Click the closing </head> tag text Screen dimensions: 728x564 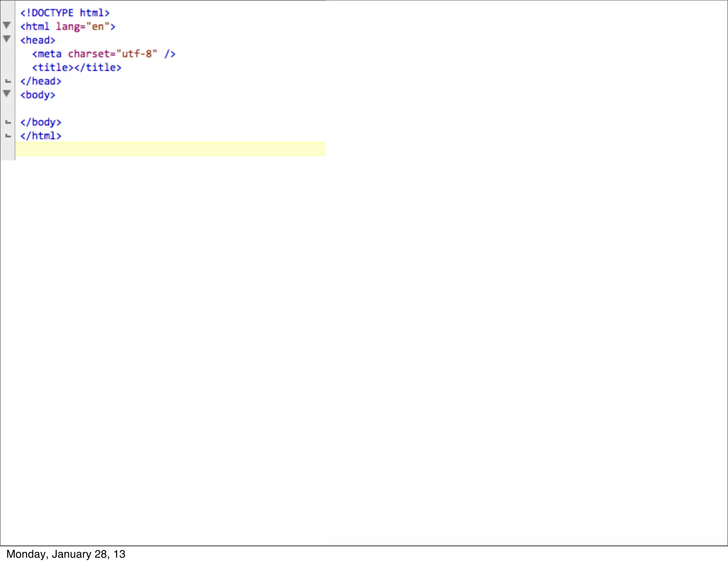pos(41,81)
